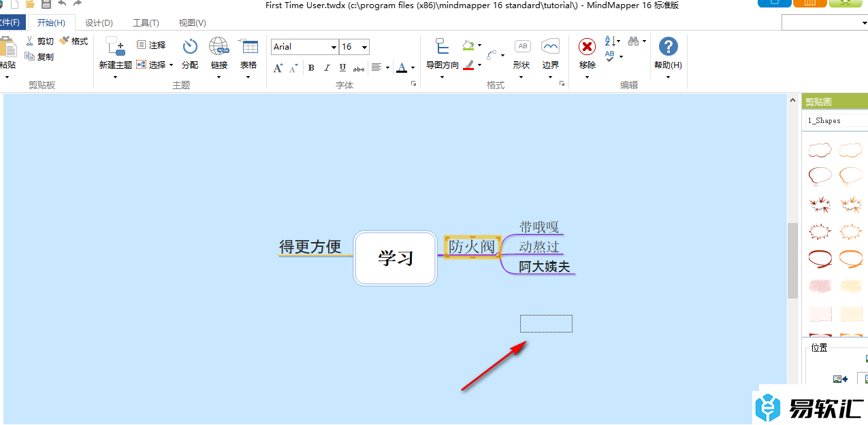Expand the 表格 table dropdown arrow
The width and height of the screenshot is (868, 425).
[248, 77]
